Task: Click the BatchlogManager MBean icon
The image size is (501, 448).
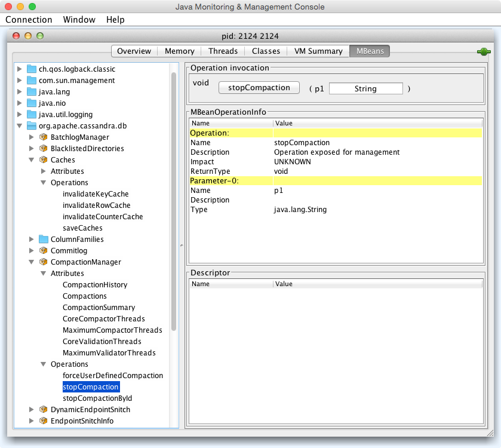Action: tap(43, 137)
